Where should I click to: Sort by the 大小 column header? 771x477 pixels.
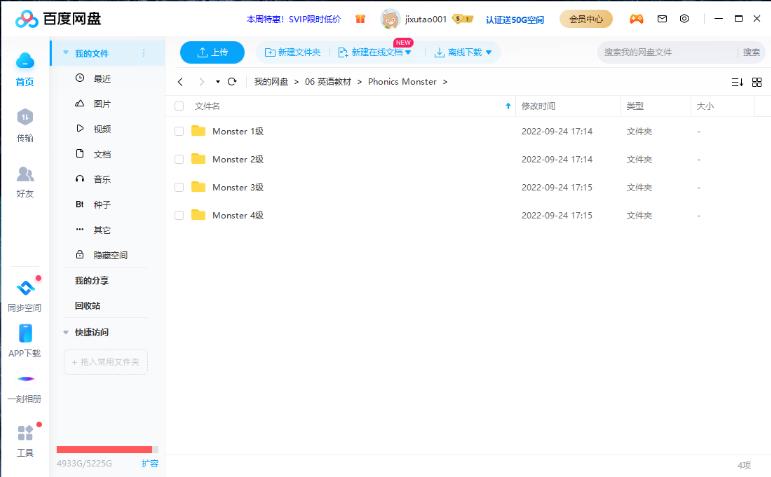705,106
